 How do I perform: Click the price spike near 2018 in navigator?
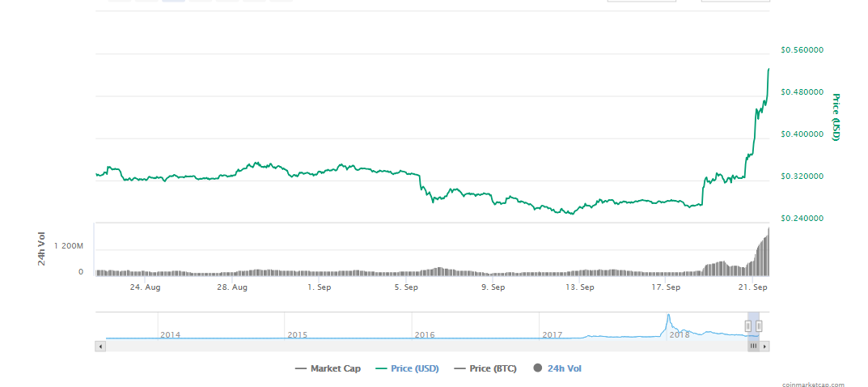pos(668,321)
